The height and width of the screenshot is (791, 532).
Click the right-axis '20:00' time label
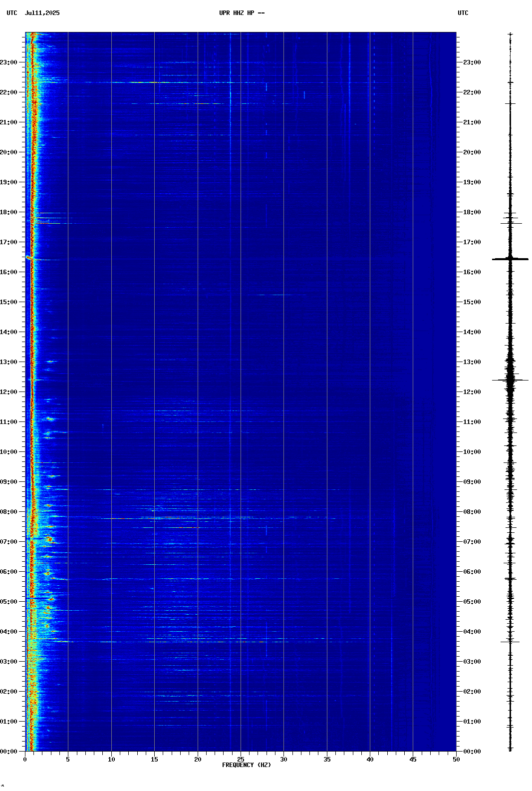point(472,152)
